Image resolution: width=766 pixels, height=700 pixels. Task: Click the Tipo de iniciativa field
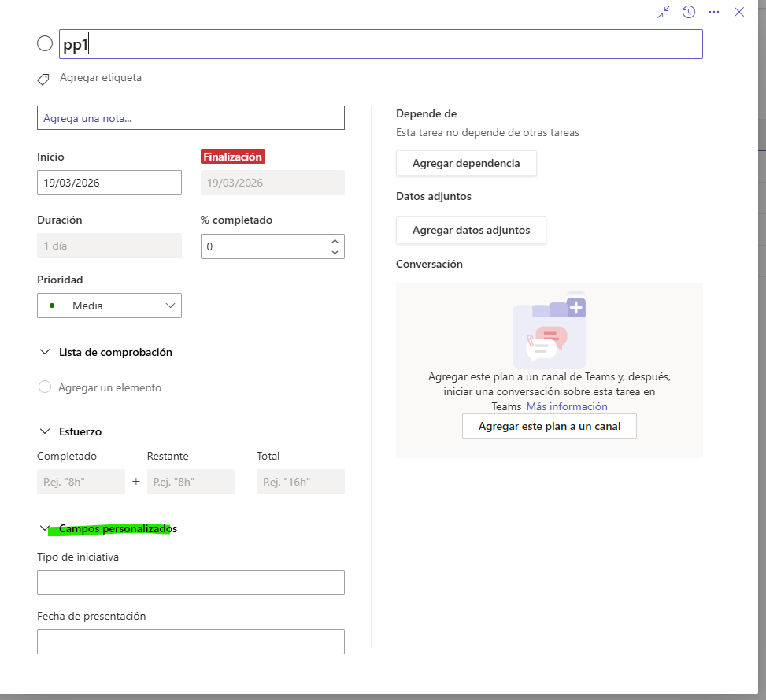coord(191,583)
